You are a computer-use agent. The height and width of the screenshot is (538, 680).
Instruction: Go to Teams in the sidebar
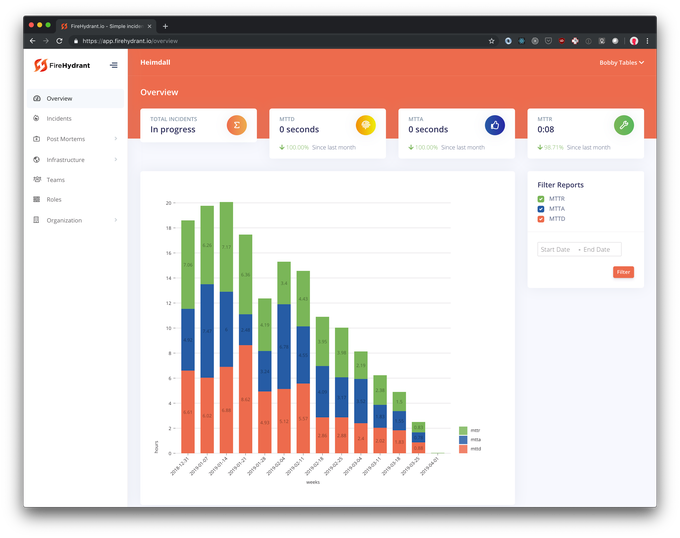55,179
